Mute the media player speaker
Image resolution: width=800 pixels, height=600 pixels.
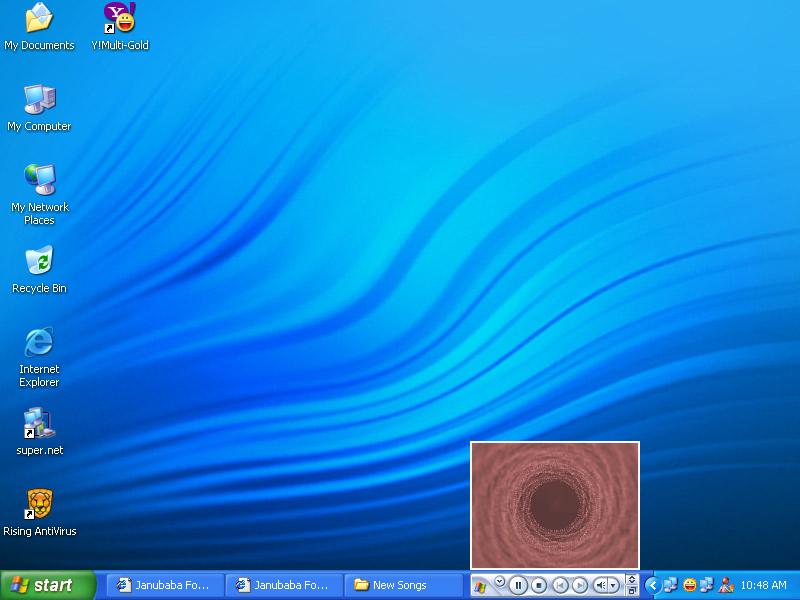pos(601,585)
